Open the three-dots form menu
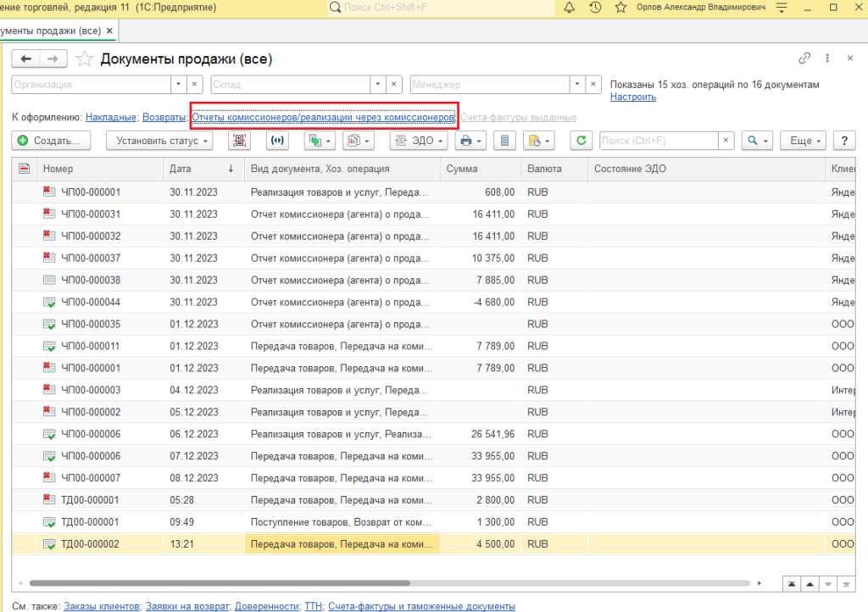Screen dimensions: 868x612 tap(827, 58)
